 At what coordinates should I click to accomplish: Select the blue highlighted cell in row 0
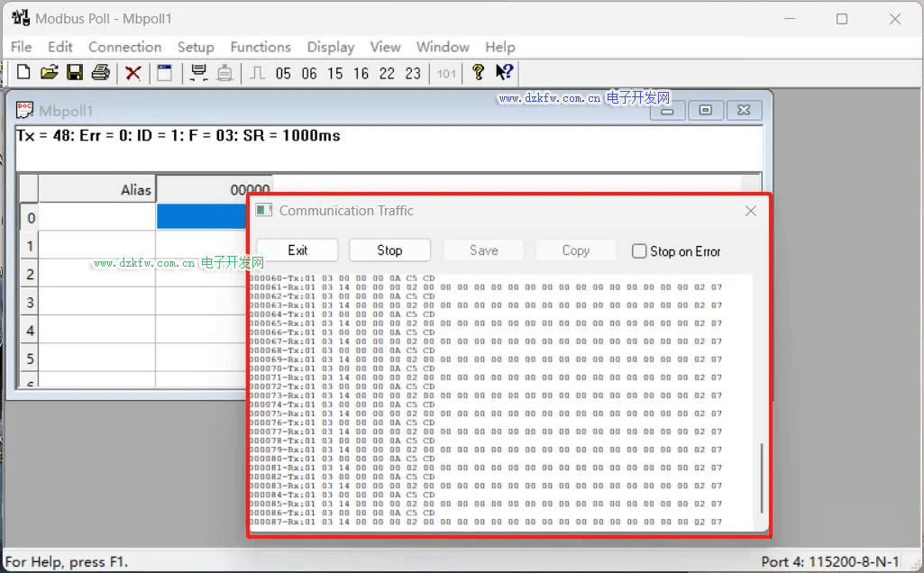coord(202,217)
